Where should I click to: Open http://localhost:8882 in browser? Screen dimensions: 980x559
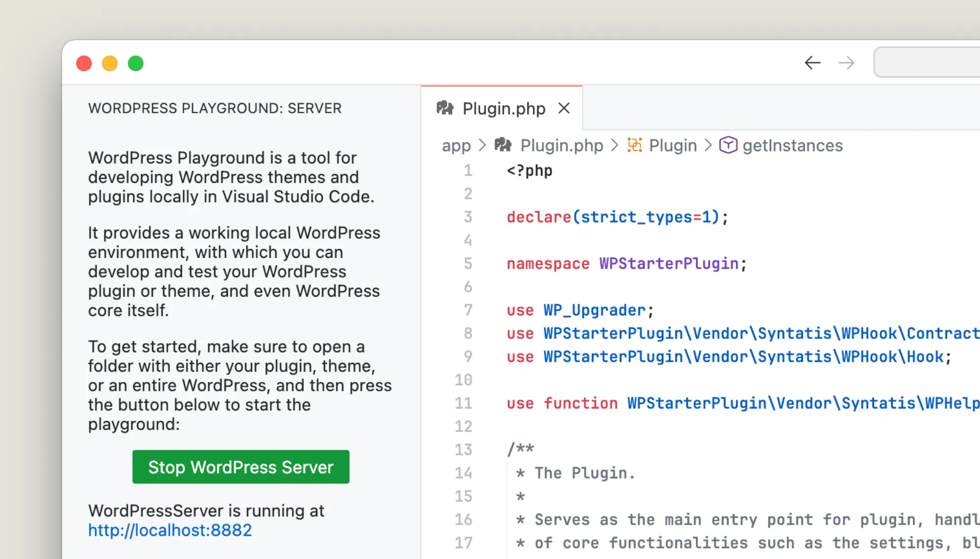(170, 531)
